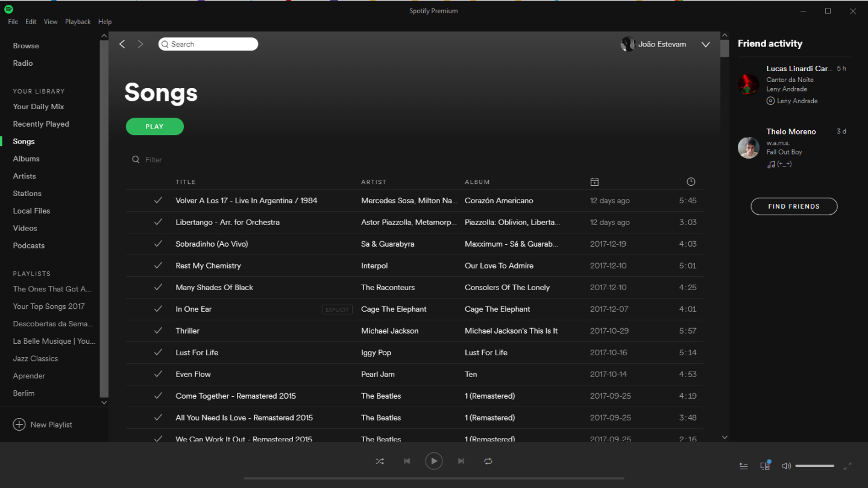This screenshot has height=488, width=868.
Task: Open Your Daily Mix
Action: (39, 107)
